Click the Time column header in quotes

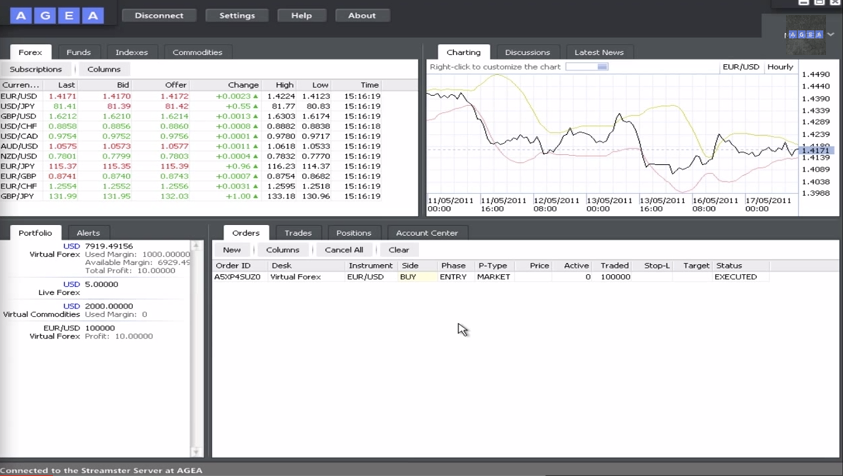(x=357, y=85)
